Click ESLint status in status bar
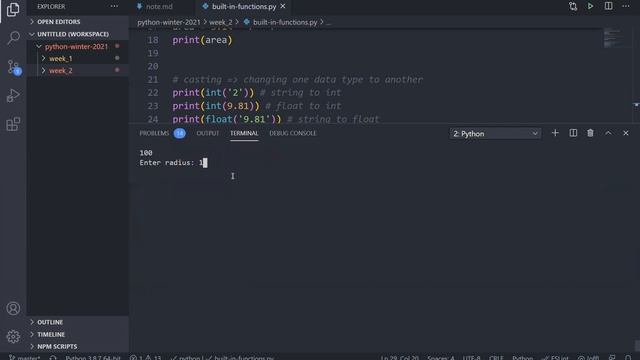This screenshot has height=360, width=640. coord(554,358)
